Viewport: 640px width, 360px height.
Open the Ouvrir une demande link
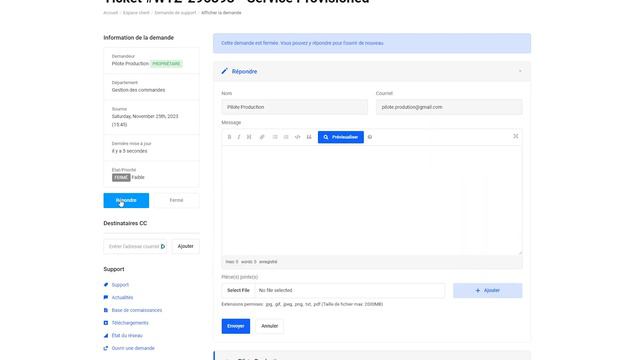pyautogui.click(x=133, y=348)
